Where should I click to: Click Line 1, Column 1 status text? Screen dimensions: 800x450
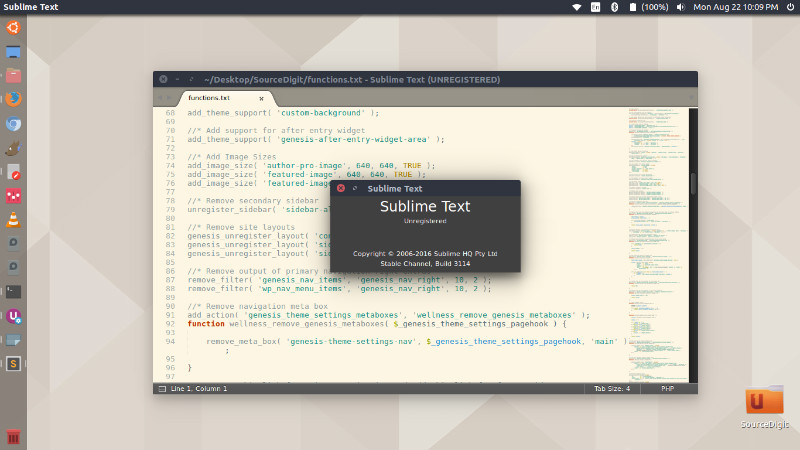pos(199,389)
